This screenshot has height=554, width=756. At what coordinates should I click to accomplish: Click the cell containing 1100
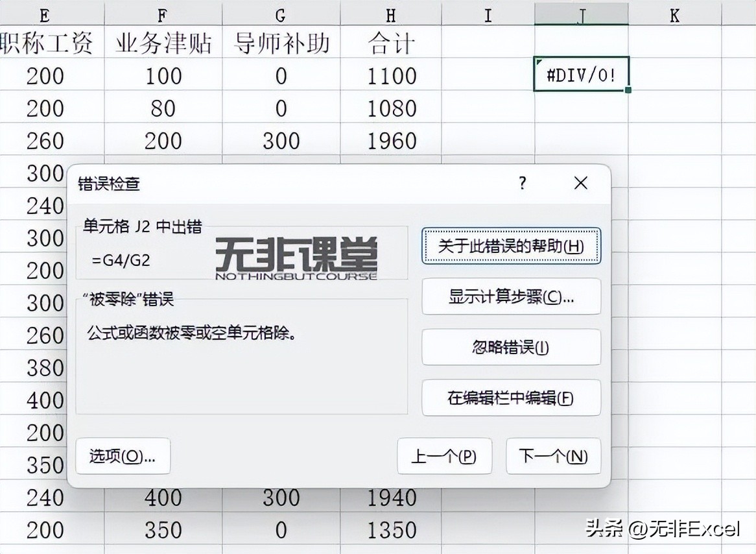[390, 75]
